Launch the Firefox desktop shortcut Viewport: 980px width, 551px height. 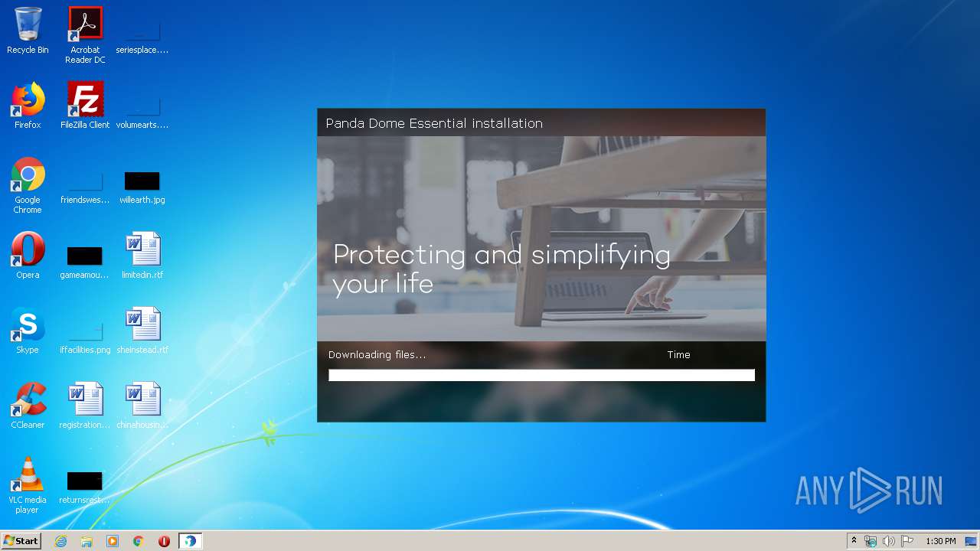pyautogui.click(x=28, y=106)
